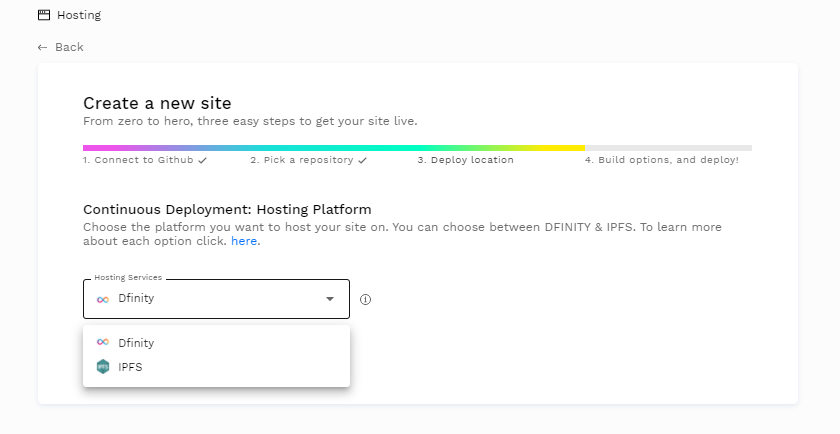Go back using the Back link
840x434 pixels.
click(69, 47)
